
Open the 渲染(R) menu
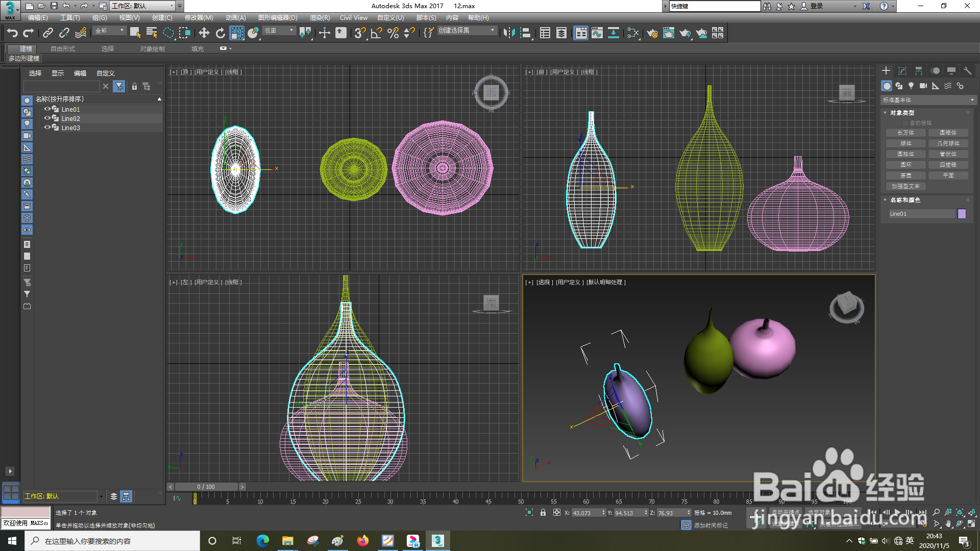point(320,18)
